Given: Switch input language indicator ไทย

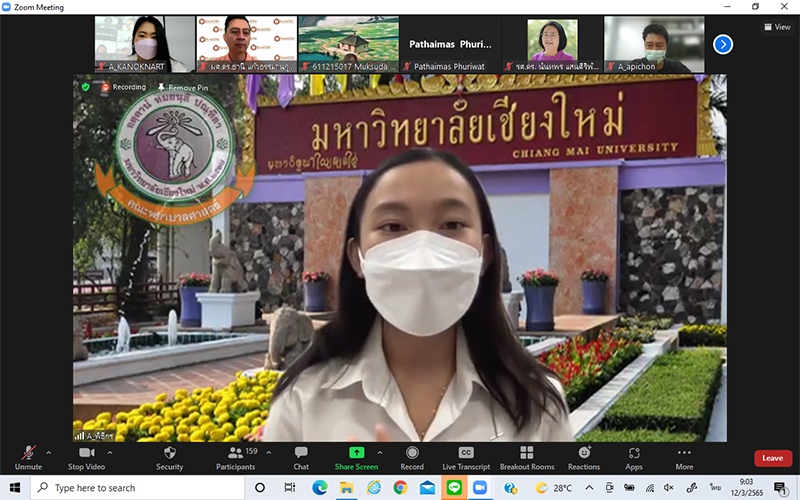Looking at the screenshot, I should [715, 488].
